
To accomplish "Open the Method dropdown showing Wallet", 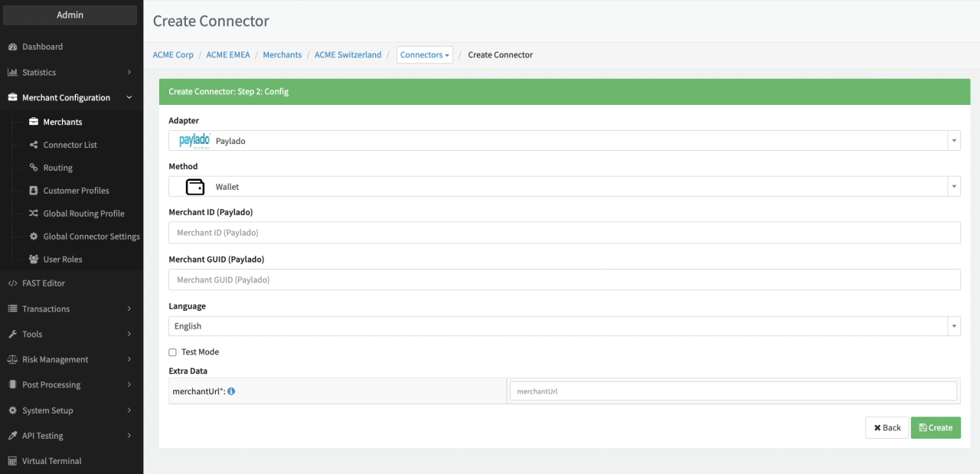I will 564,187.
